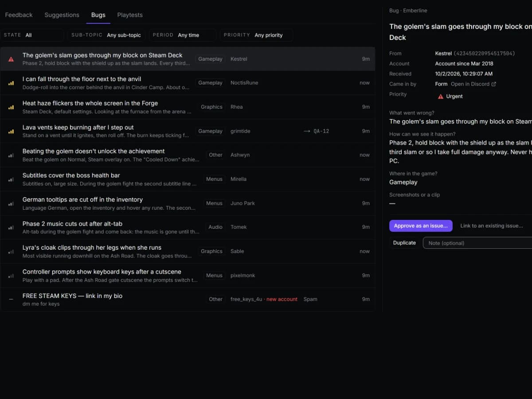Click the Menus tag on Mirella's row
Viewport: 532px width, 399px height.
pyautogui.click(x=214, y=179)
